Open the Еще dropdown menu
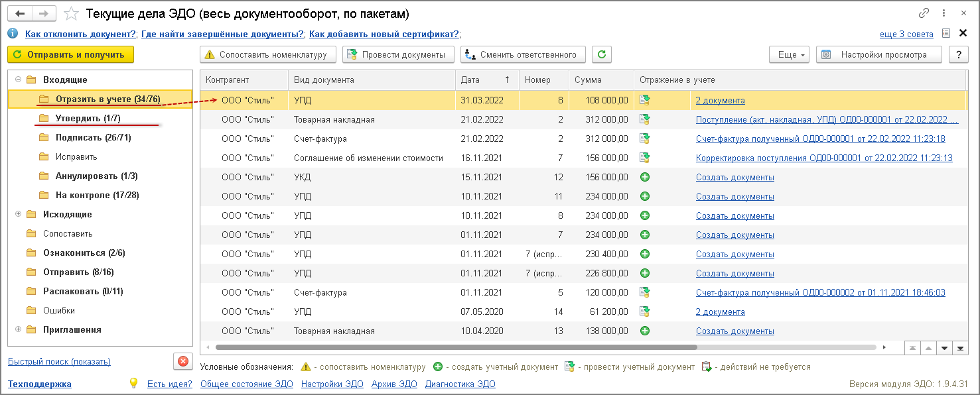The width and height of the screenshot is (980, 395). click(x=789, y=55)
